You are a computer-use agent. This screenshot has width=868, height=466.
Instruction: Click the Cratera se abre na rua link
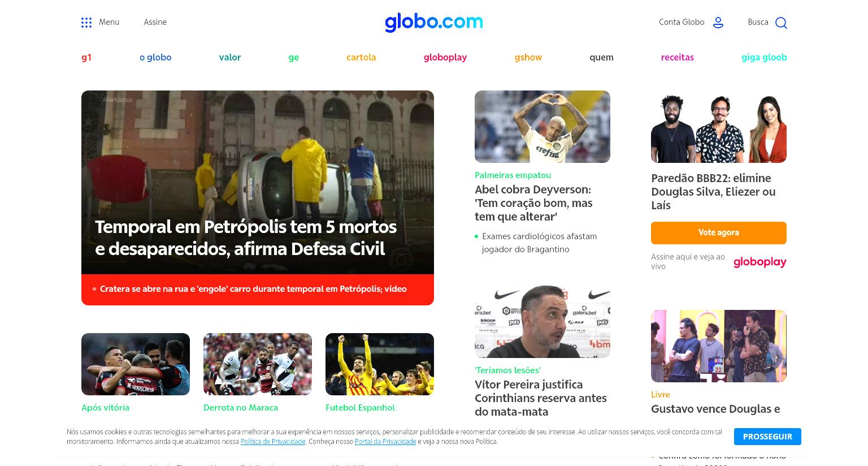(x=253, y=289)
